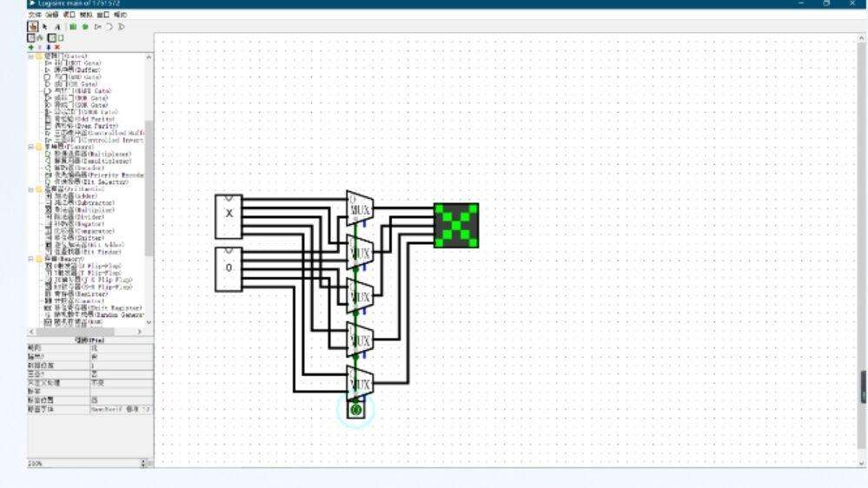This screenshot has height=488, width=868.
Task: Click the blue move-down arrow icon
Action: click(x=49, y=47)
